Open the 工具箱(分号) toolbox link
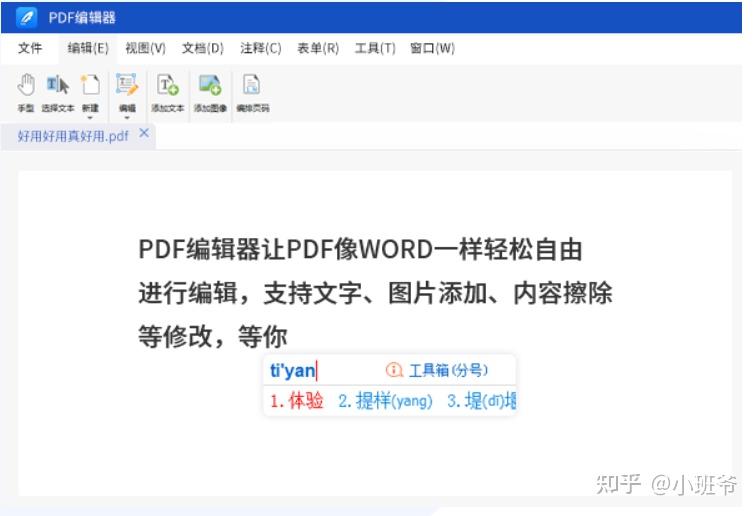Screen dimensions: 756x516 (448, 370)
